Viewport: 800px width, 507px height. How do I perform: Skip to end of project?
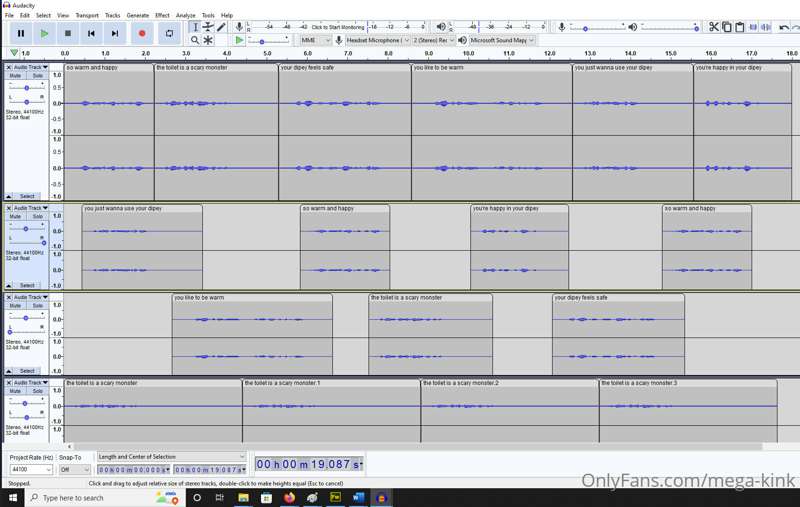coord(115,34)
